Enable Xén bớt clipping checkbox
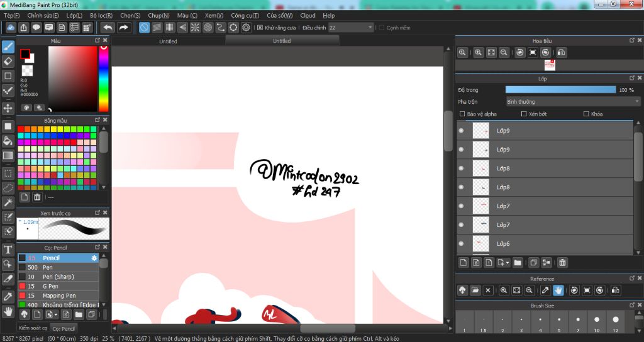644x342 pixels. click(524, 114)
